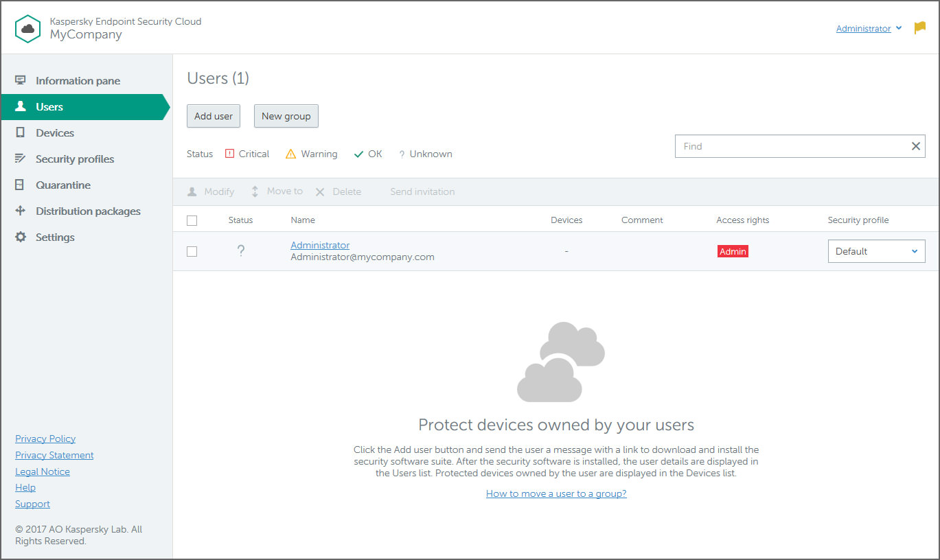The width and height of the screenshot is (940, 560).
Task: Clear the Find box with the X icon
Action: click(915, 146)
